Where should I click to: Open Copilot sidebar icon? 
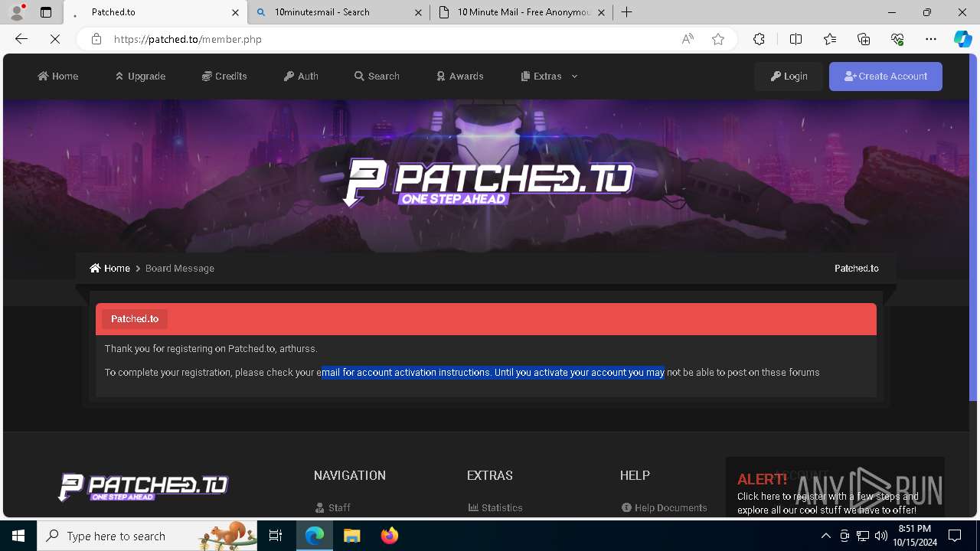click(962, 39)
